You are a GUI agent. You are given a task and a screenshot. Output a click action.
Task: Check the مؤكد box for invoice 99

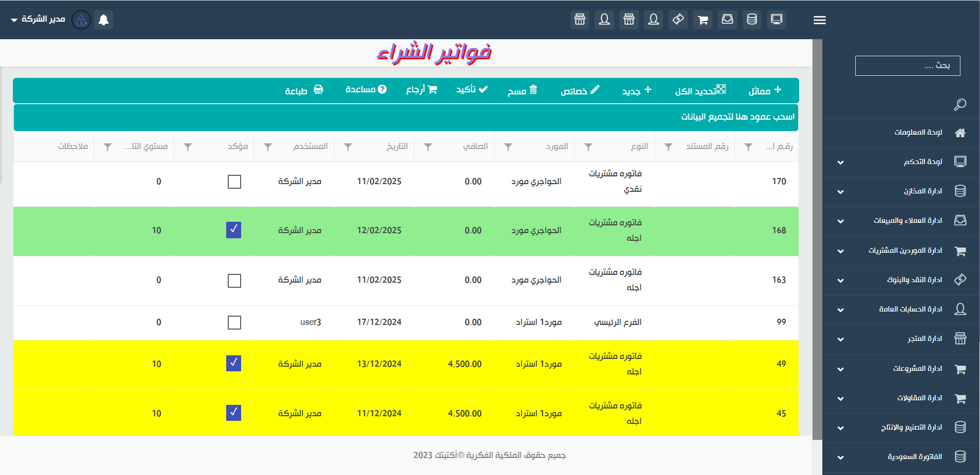coord(234,322)
